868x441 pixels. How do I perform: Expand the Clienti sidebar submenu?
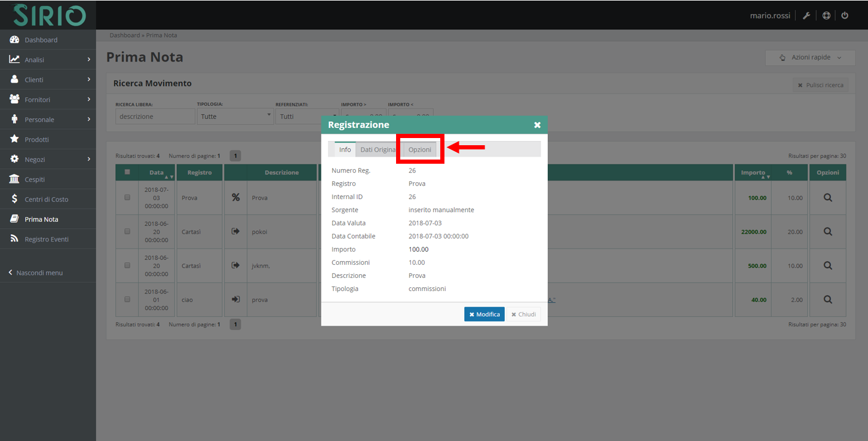pos(48,79)
